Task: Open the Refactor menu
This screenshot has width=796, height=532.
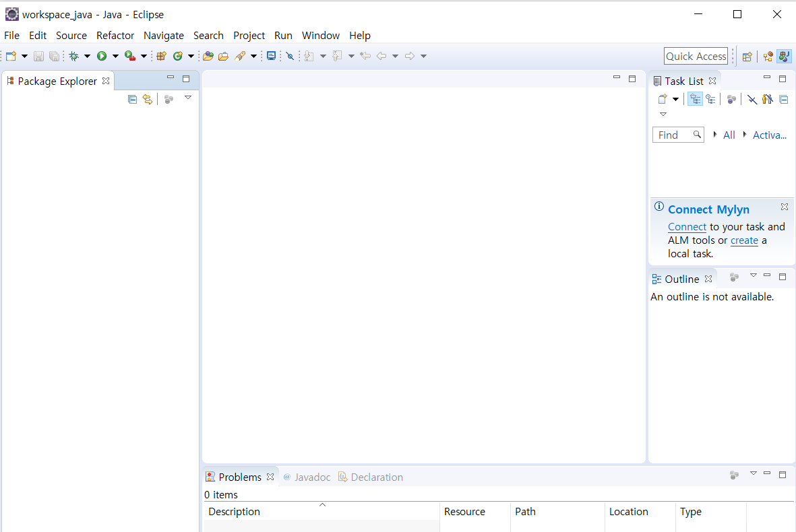Action: click(x=115, y=36)
